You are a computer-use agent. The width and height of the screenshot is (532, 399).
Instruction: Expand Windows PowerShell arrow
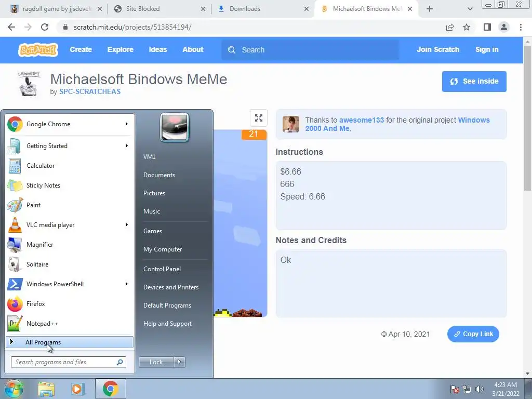127,284
